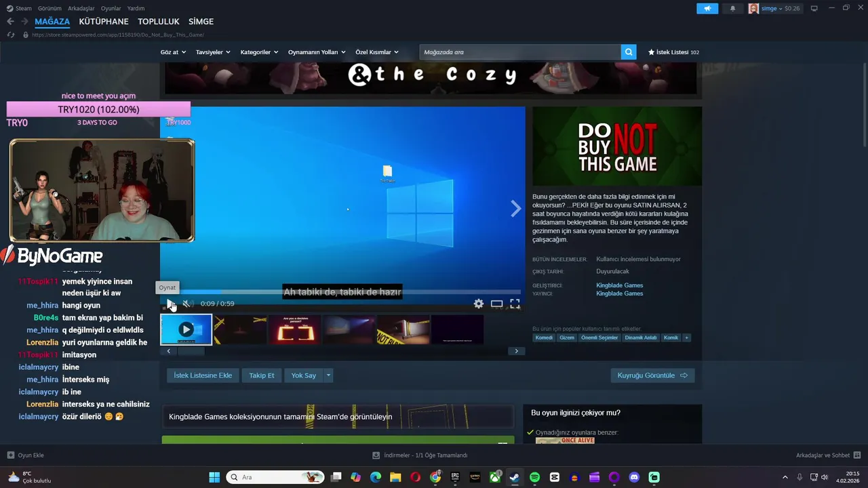The width and height of the screenshot is (868, 488).
Task: Switch to MAĞAZA tab
Action: pos(52,22)
